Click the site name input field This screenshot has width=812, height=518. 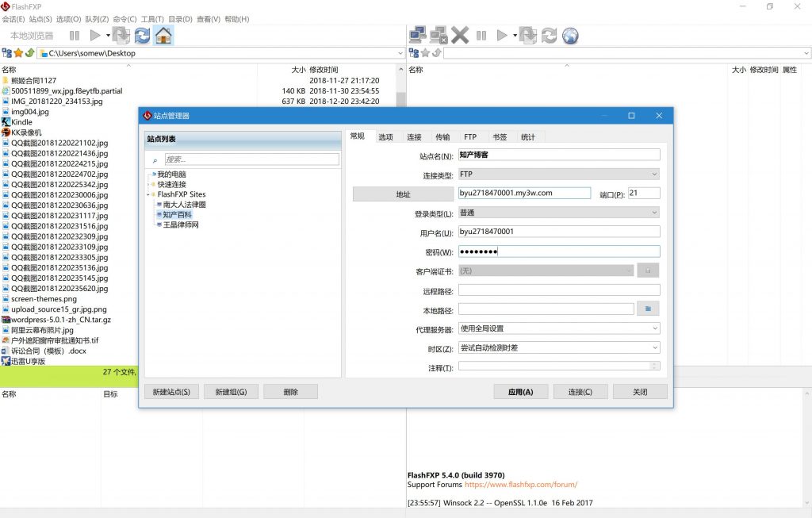coord(559,155)
